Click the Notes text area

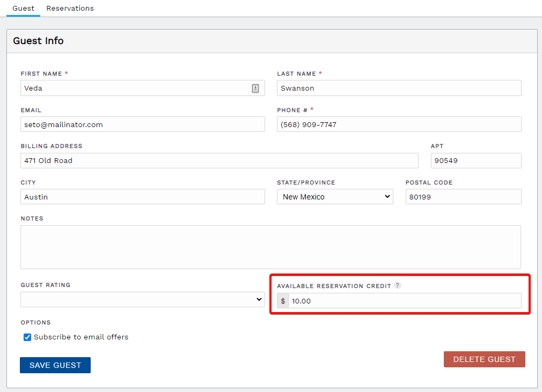(270, 246)
